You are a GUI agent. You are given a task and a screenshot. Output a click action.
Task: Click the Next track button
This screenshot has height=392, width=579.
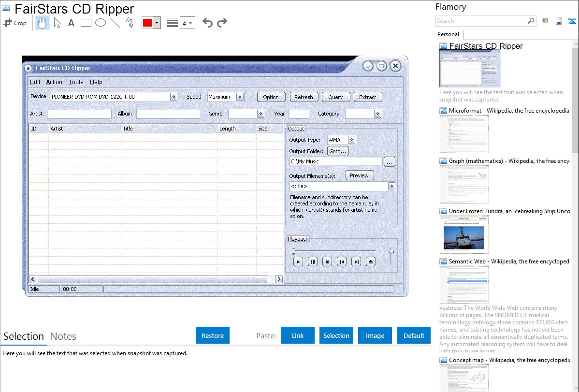(x=356, y=262)
